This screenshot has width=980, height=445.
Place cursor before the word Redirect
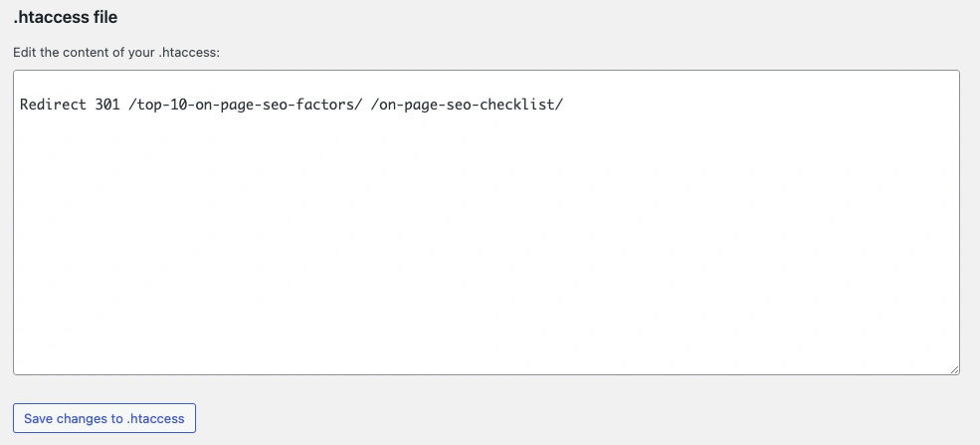pos(20,105)
